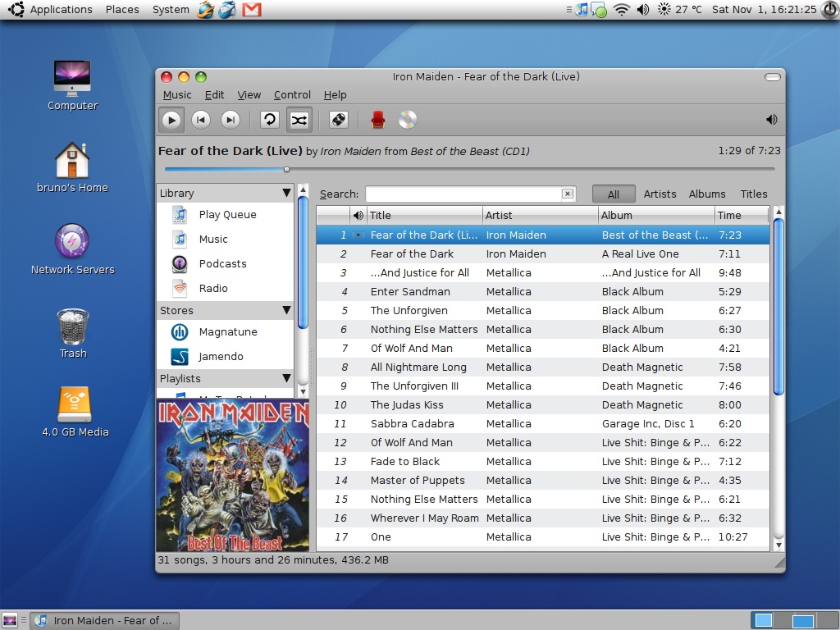Click the Play button in the toolbar
The height and width of the screenshot is (630, 840).
coord(171,120)
